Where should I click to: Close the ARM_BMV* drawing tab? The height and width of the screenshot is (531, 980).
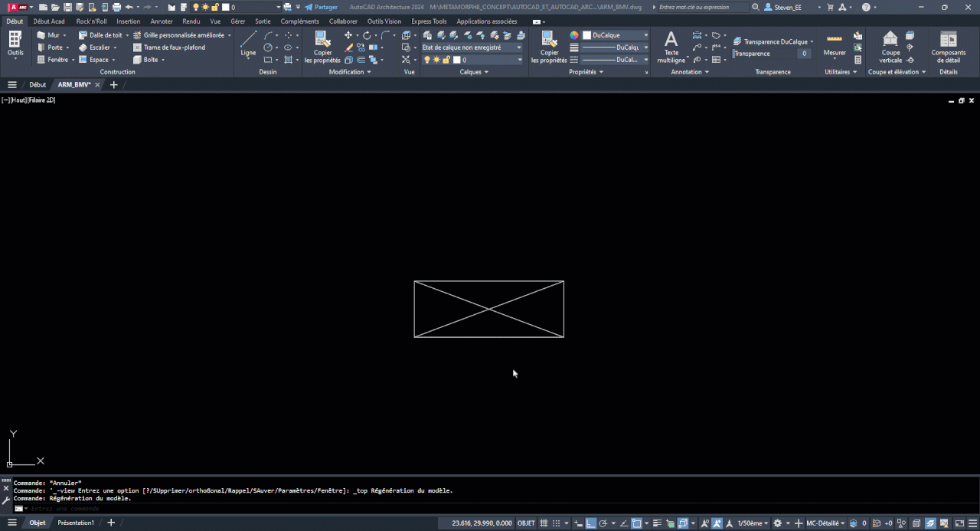click(97, 84)
